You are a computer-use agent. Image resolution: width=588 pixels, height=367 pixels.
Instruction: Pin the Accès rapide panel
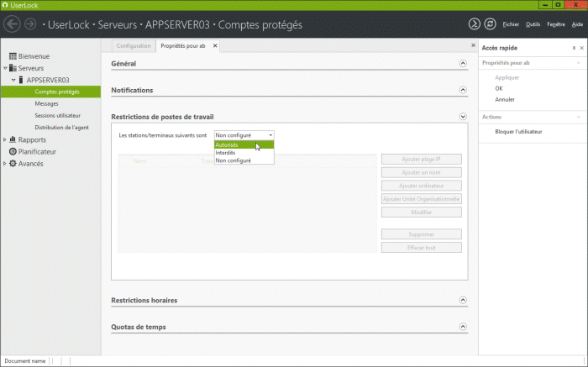pyautogui.click(x=574, y=48)
